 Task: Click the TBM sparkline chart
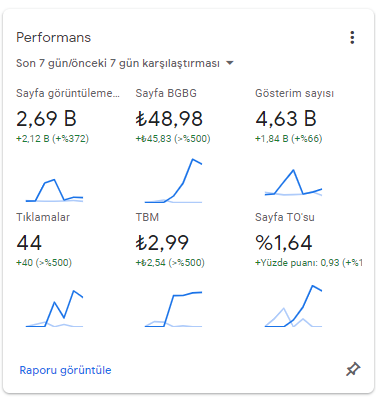[x=173, y=309]
